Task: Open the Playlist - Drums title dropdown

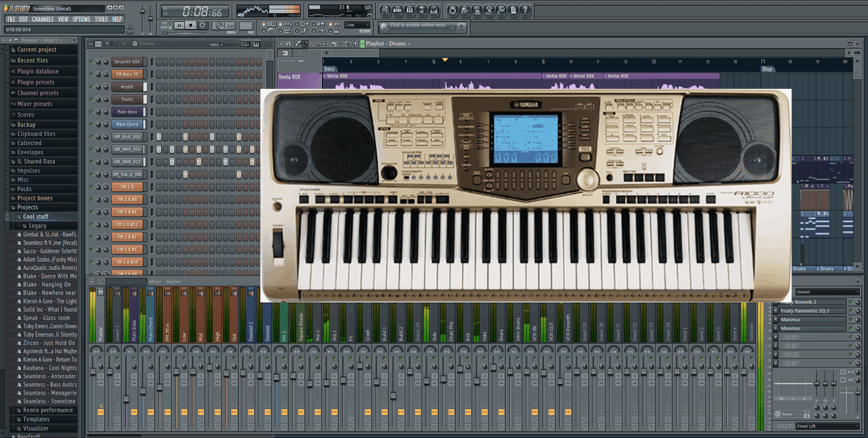Action: coord(409,44)
